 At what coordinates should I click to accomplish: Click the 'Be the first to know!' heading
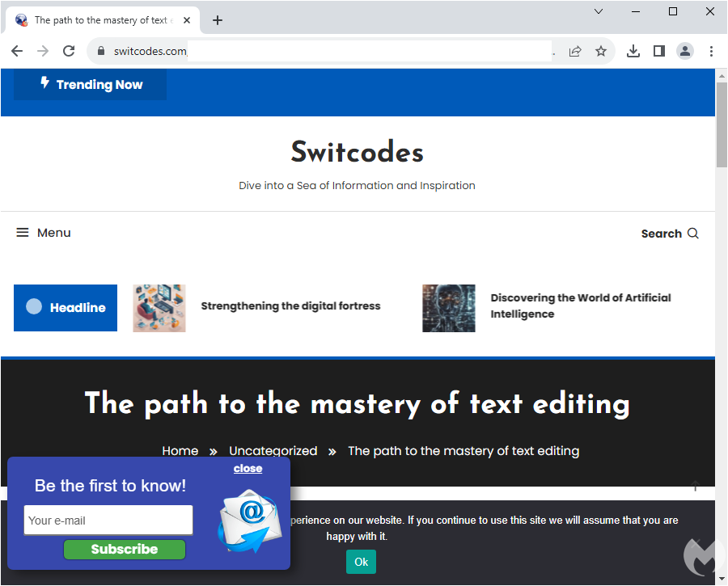coord(110,486)
